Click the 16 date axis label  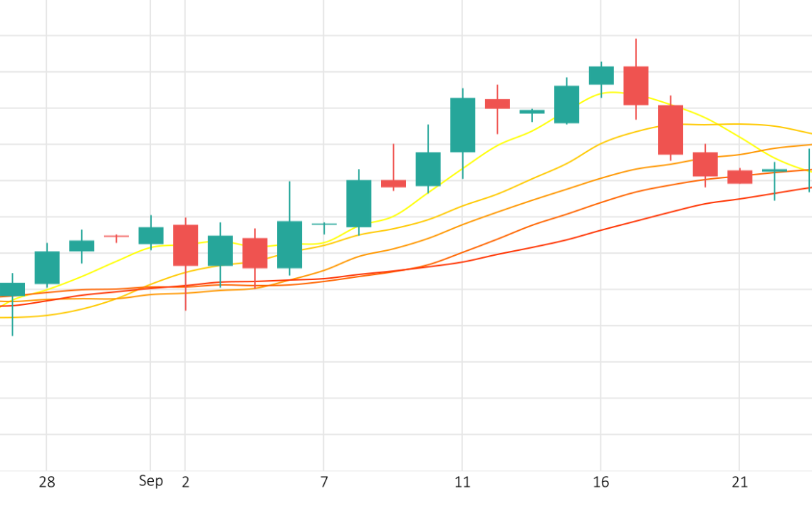tap(601, 482)
